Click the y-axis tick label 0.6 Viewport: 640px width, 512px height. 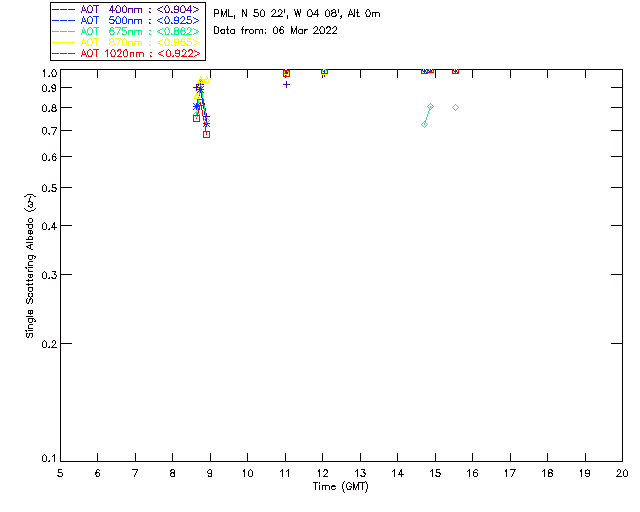click(x=49, y=157)
